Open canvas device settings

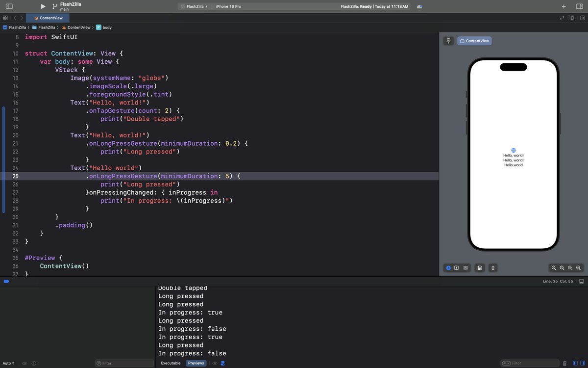pyautogui.click(x=480, y=268)
